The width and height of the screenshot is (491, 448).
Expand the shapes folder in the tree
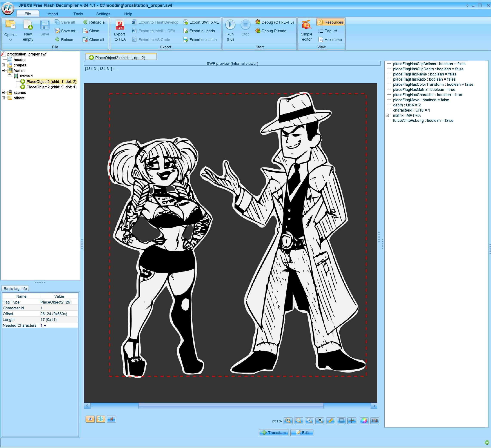click(x=3, y=65)
